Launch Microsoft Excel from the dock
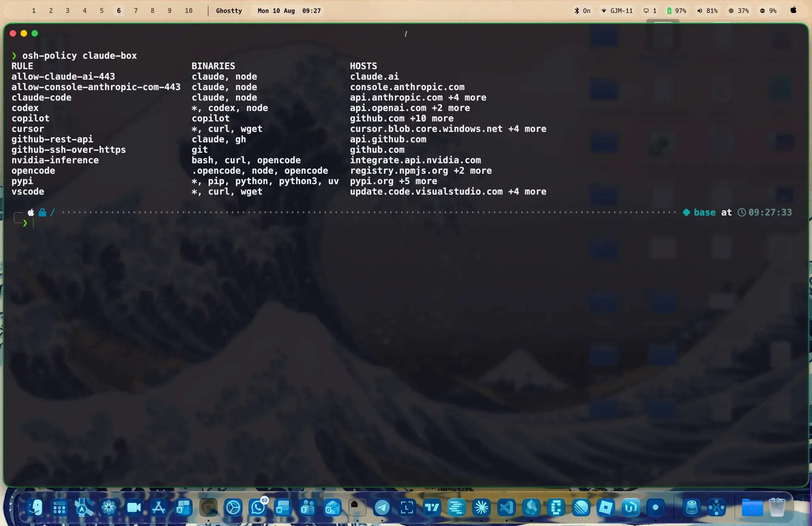 [183, 507]
